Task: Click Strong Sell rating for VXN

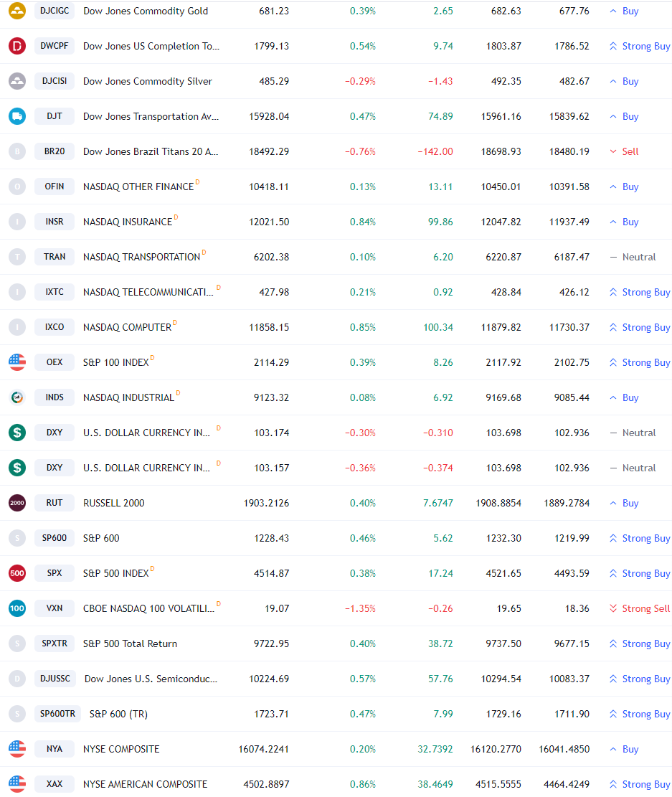Action: pyautogui.click(x=640, y=608)
